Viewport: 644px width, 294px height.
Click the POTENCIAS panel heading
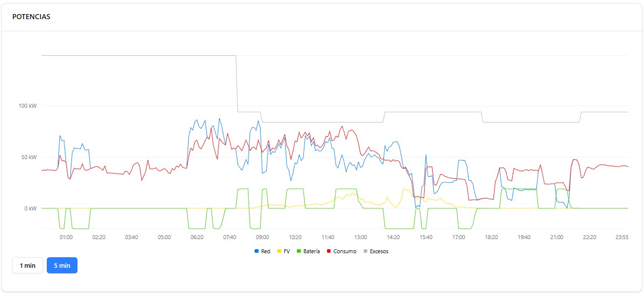(x=31, y=17)
